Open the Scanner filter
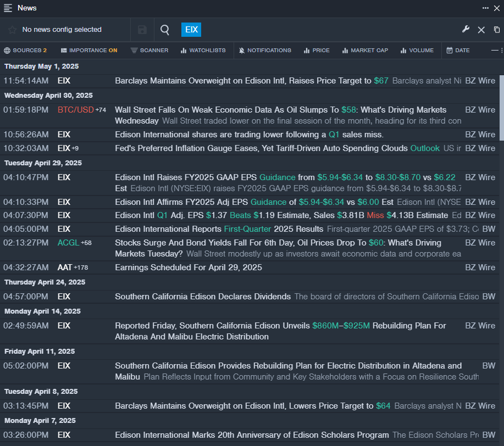 [x=149, y=51]
